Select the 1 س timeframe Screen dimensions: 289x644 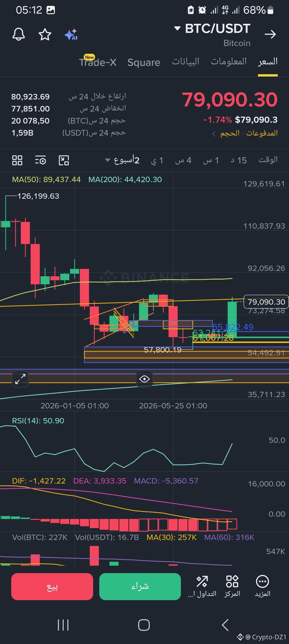(x=211, y=160)
